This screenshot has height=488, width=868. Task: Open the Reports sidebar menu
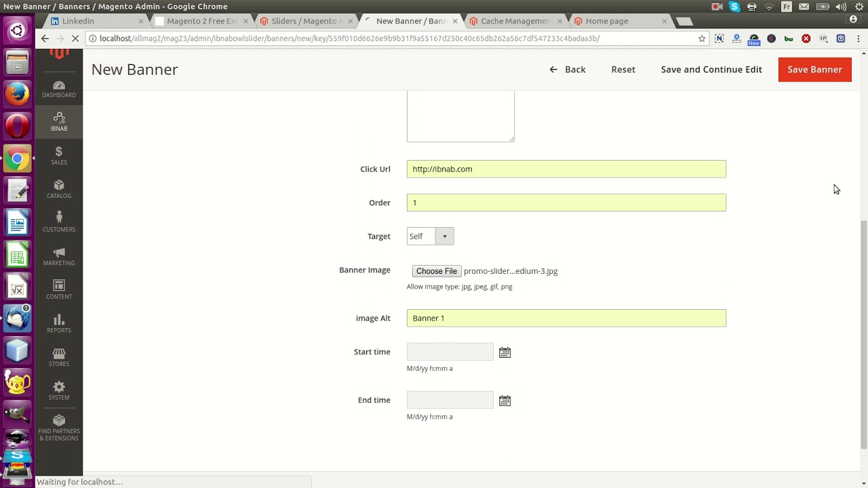(x=59, y=324)
